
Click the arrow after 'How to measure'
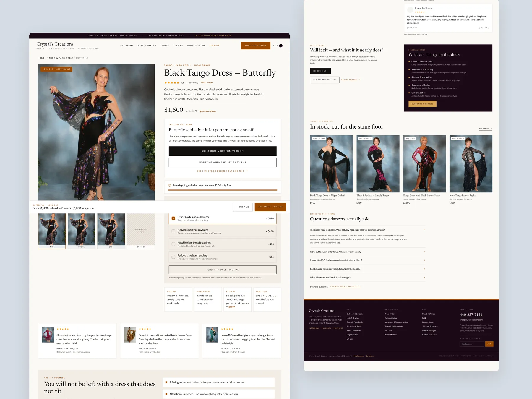359,80
